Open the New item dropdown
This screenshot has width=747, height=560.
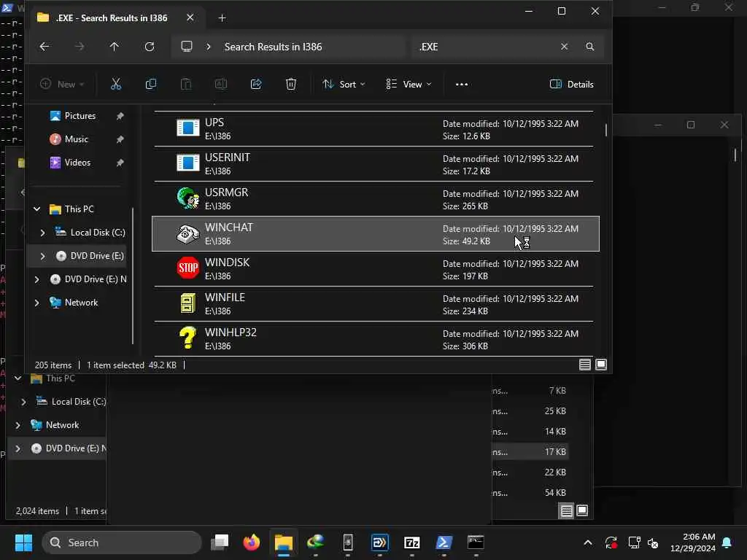click(x=62, y=85)
